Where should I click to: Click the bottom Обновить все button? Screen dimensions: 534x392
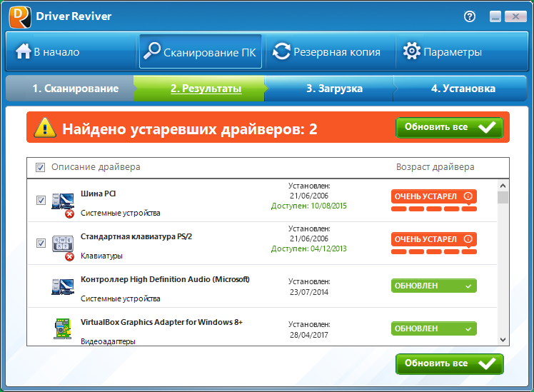449,363
